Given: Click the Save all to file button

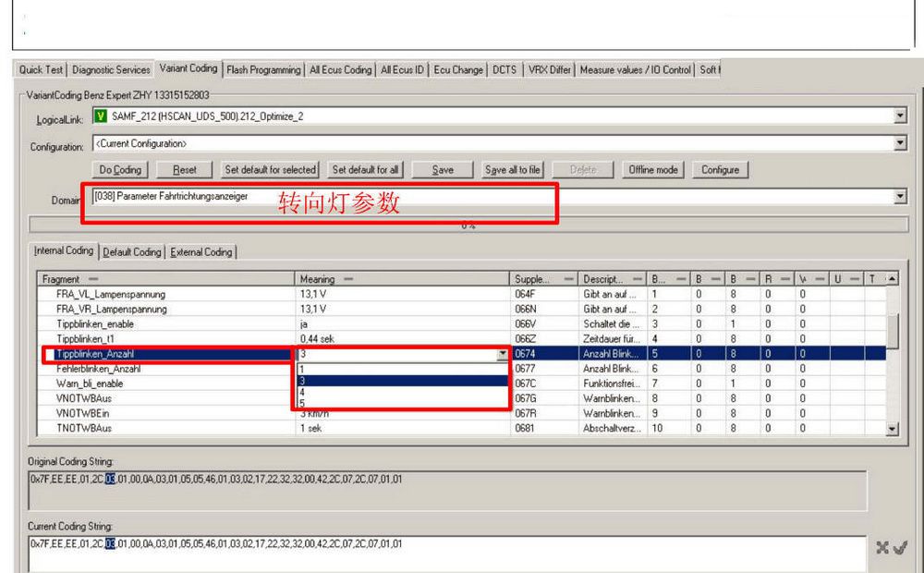Looking at the screenshot, I should tap(513, 170).
